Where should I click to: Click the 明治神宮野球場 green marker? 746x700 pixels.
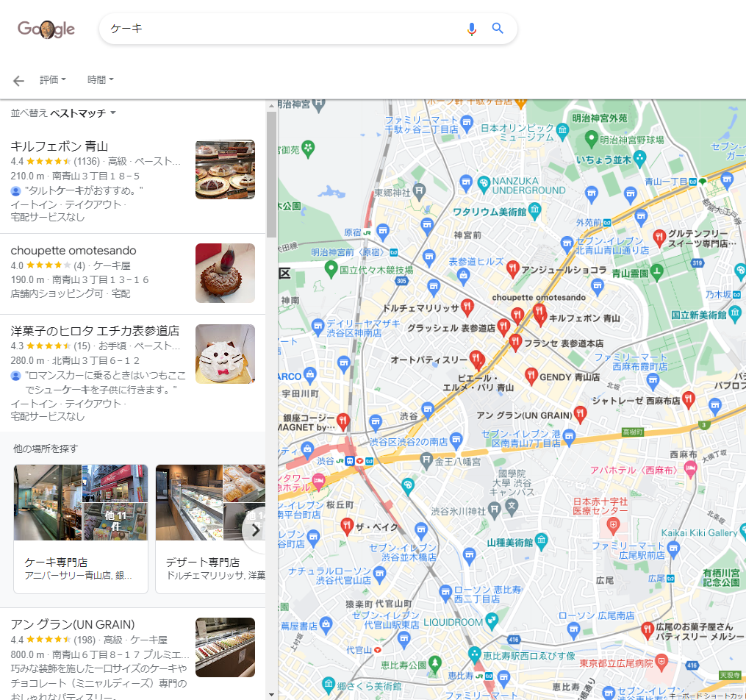pos(591,140)
